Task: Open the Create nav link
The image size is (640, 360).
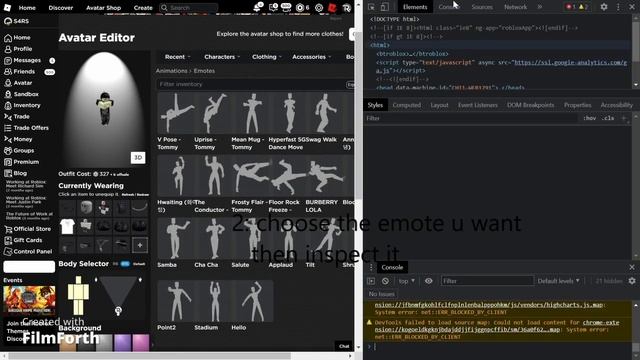Action: tap(143, 7)
